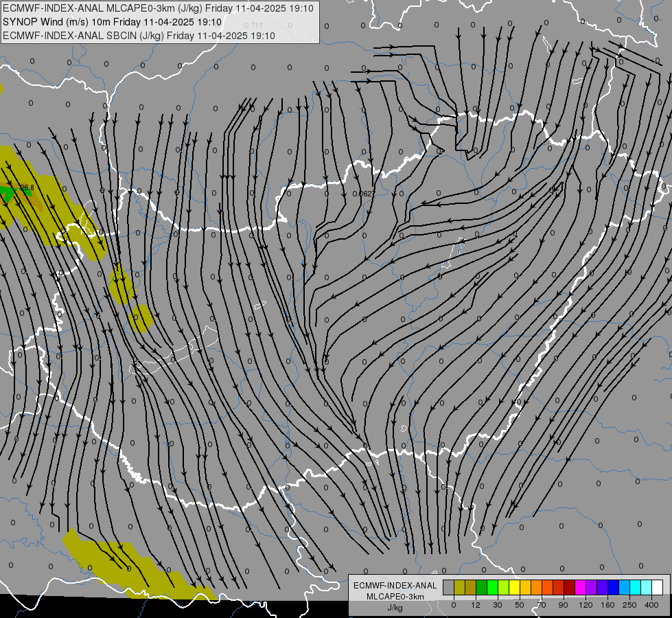Click the legend tick label 50
The height and width of the screenshot is (618, 672).
(520, 605)
